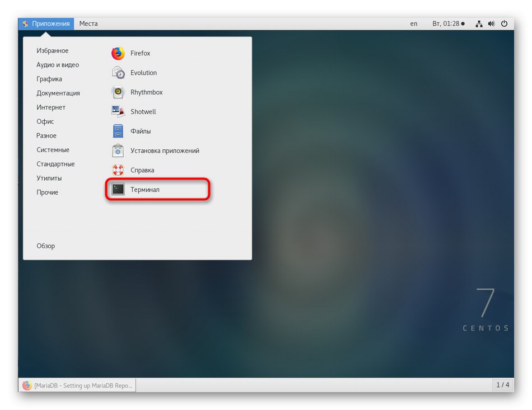The width and height of the screenshot is (532, 410).
Task: Click the Rhythmbox text label
Action: pos(147,92)
